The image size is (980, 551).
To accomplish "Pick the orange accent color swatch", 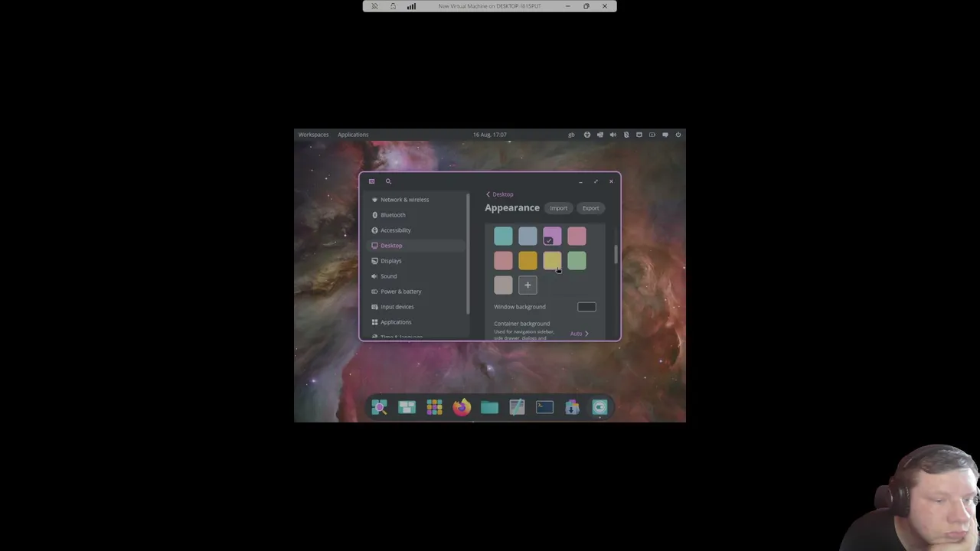I will 528,261.
